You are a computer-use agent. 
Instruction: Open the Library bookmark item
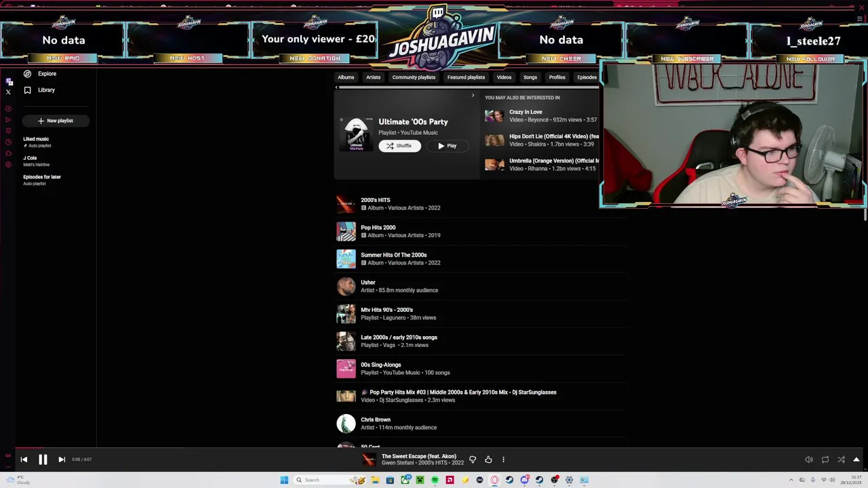pos(39,89)
